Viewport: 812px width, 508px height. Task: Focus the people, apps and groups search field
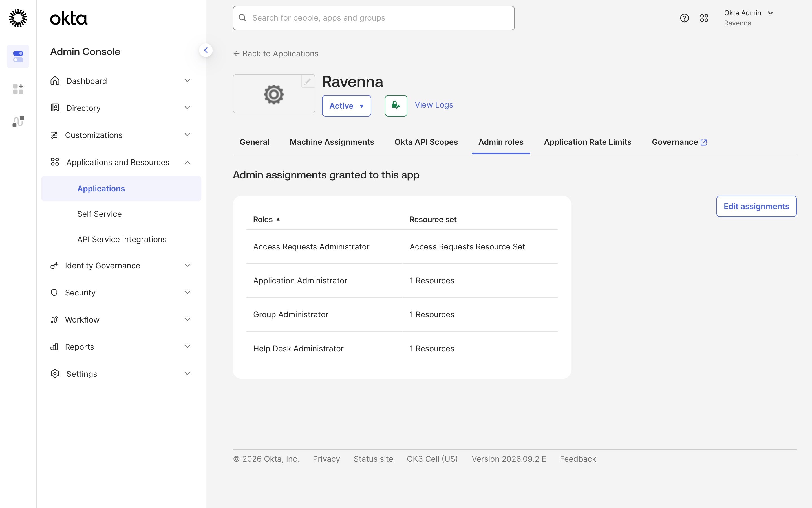click(x=374, y=18)
